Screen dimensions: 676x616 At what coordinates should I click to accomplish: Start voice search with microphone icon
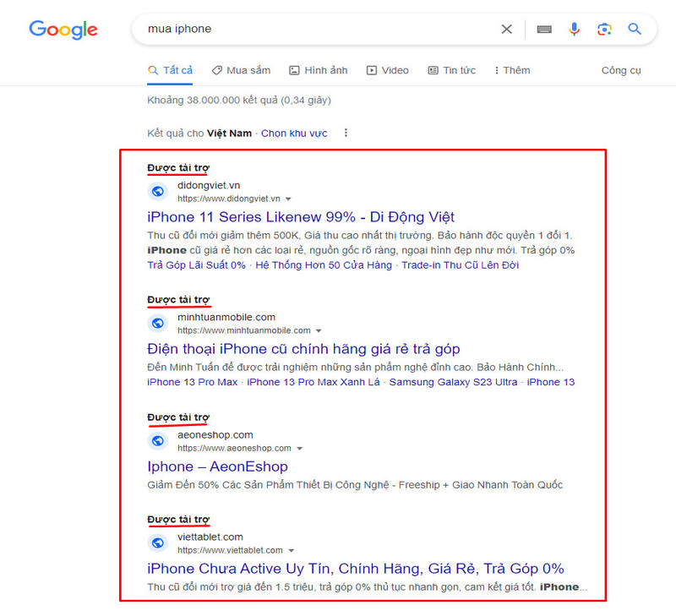(575, 30)
